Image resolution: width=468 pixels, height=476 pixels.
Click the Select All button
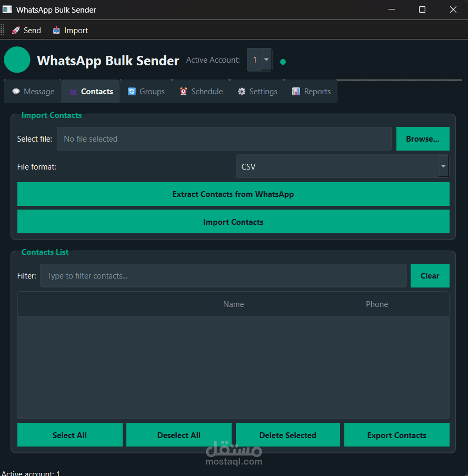click(70, 435)
